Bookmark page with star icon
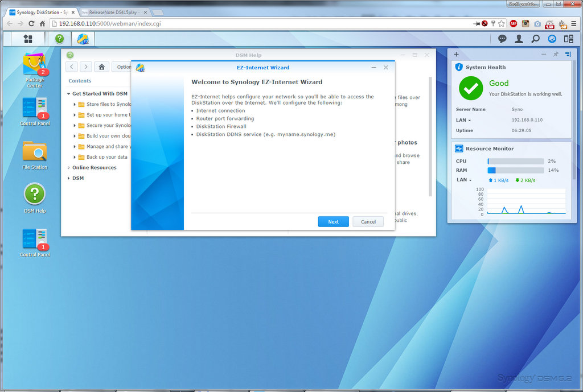The height and width of the screenshot is (392, 583). pyautogui.click(x=502, y=23)
